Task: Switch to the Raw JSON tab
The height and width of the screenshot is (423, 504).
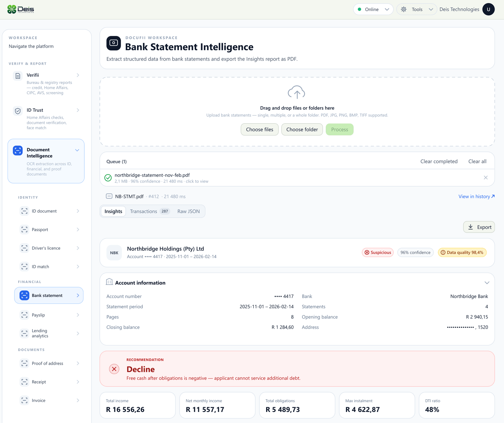Action: [x=188, y=211]
